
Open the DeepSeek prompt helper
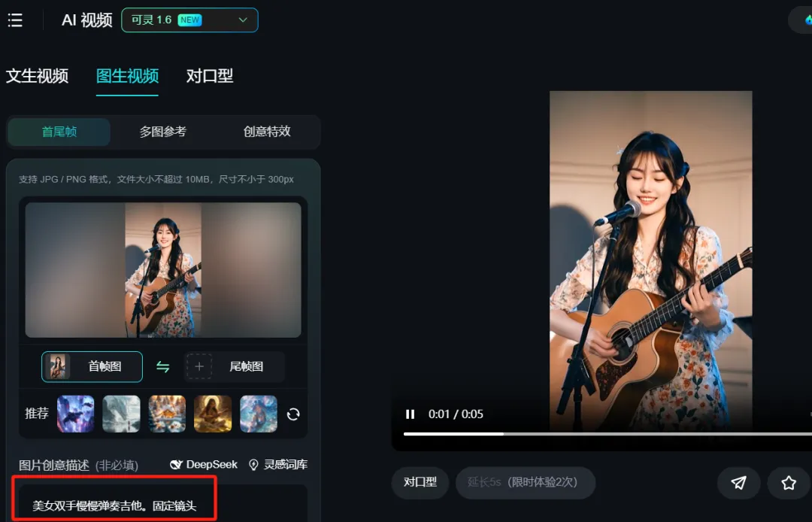tap(204, 465)
